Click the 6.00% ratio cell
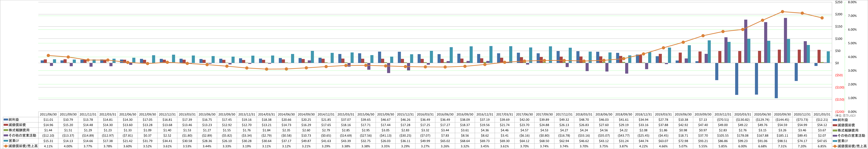Screen dimensions: 868x149 point(743,146)
